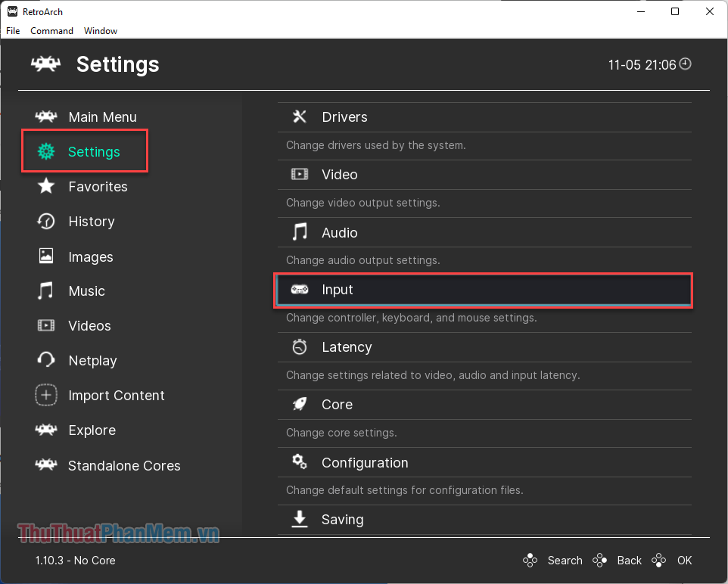The height and width of the screenshot is (584, 728).
Task: Open the File menu
Action: coord(12,30)
